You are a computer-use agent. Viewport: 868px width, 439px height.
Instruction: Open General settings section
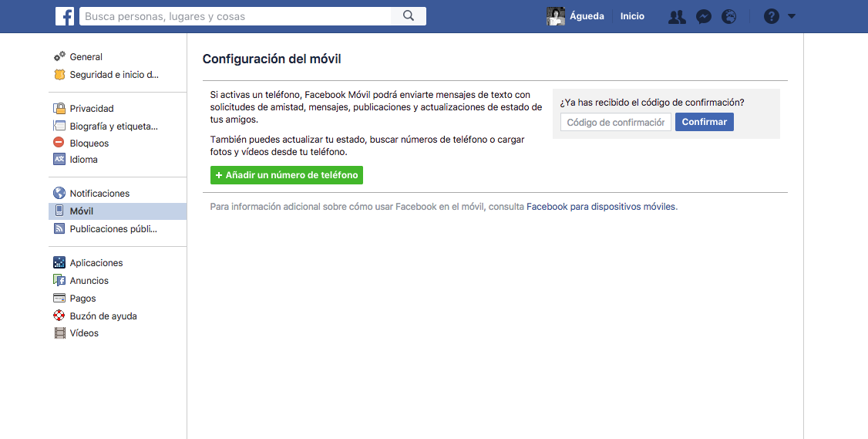pyautogui.click(x=86, y=56)
